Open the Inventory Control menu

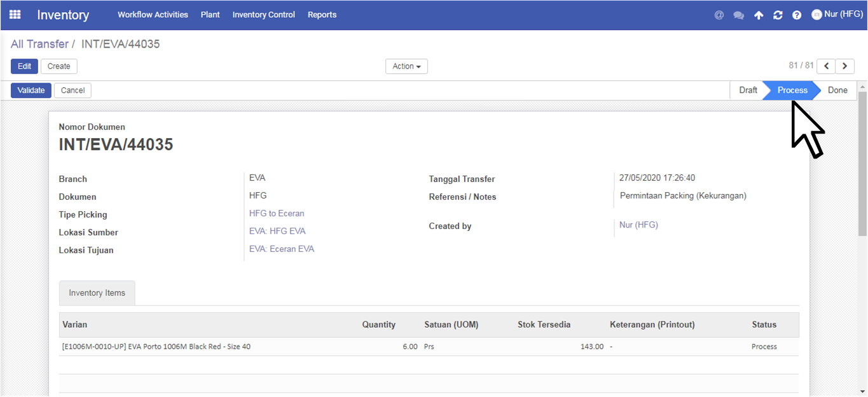point(264,15)
